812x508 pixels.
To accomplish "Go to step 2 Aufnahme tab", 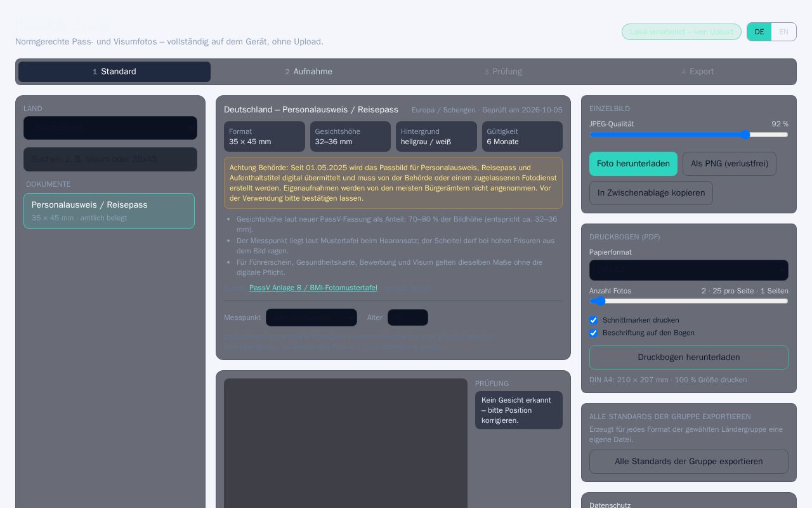I will pyautogui.click(x=308, y=72).
